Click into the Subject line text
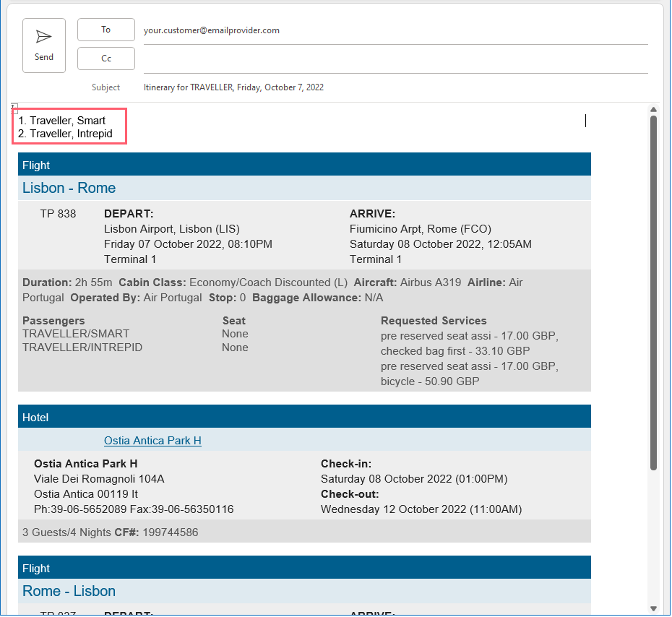 pyautogui.click(x=233, y=87)
